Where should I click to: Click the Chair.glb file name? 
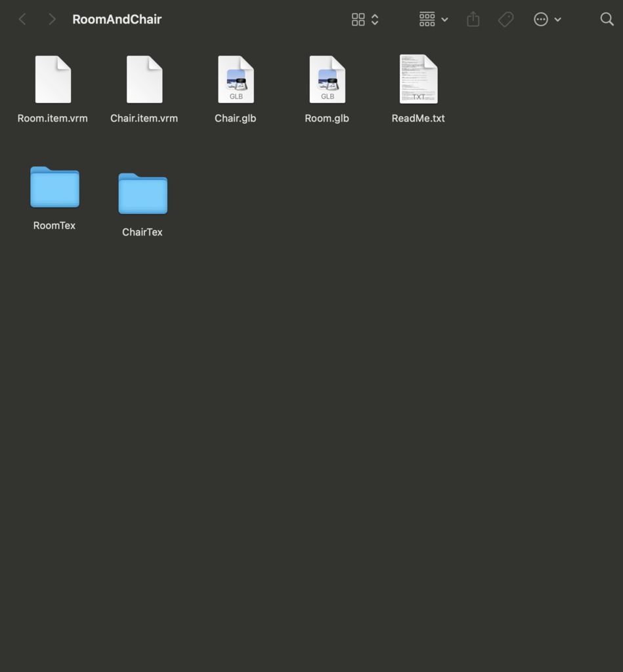click(x=236, y=118)
